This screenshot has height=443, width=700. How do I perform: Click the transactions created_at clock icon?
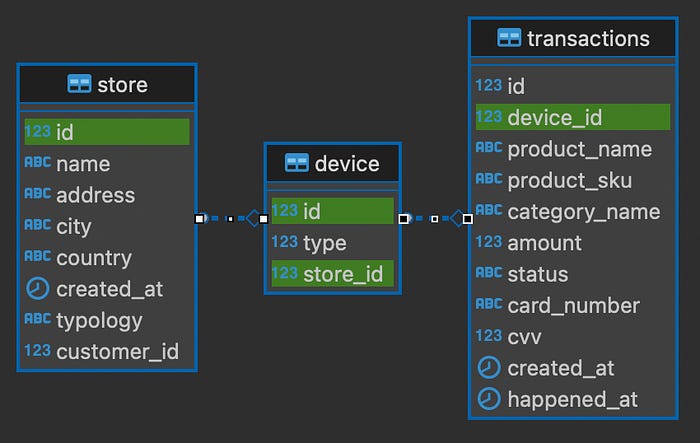point(489,368)
